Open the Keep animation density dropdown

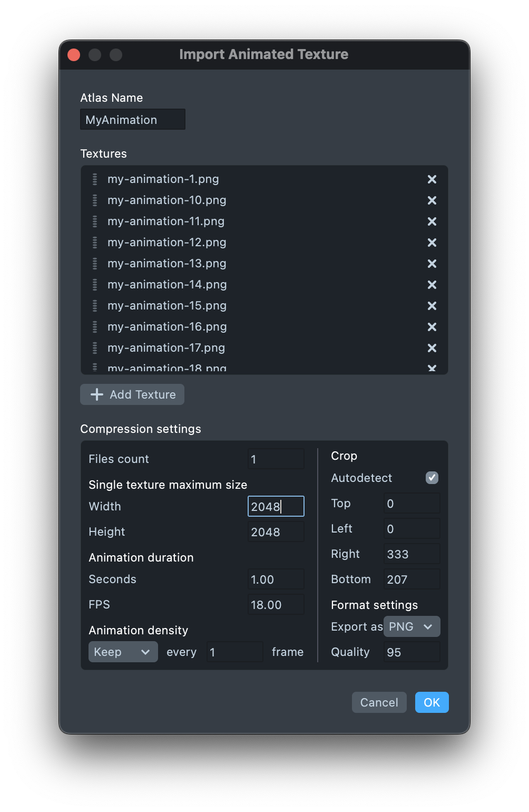coord(123,652)
